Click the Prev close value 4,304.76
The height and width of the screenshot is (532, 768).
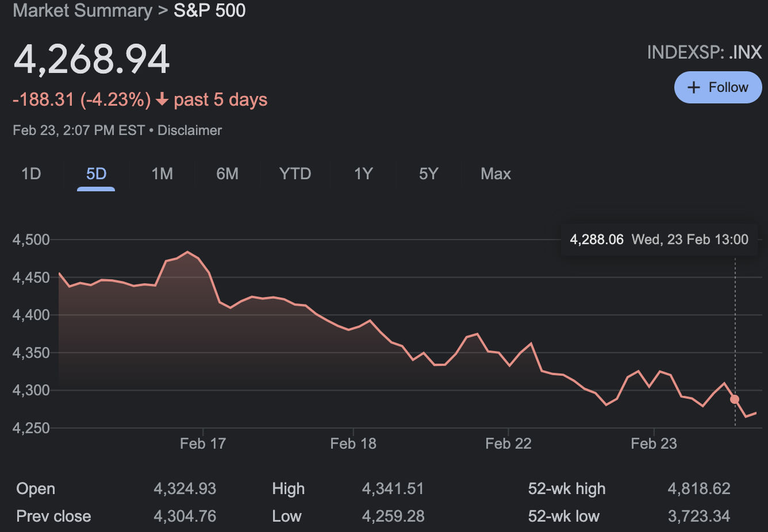185,516
